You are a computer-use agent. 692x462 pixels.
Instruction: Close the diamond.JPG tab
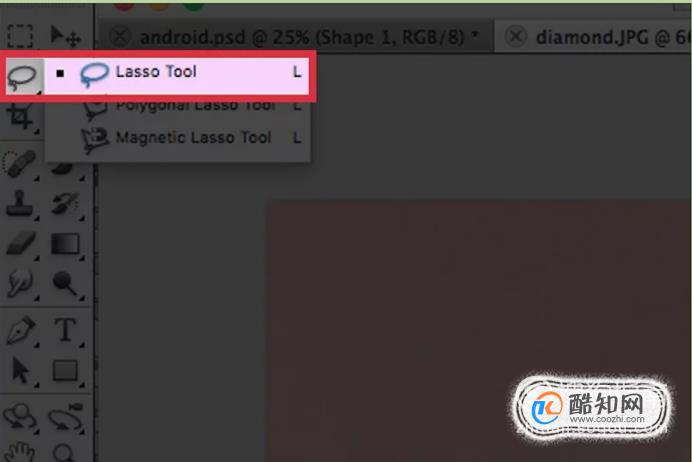pyautogui.click(x=515, y=37)
